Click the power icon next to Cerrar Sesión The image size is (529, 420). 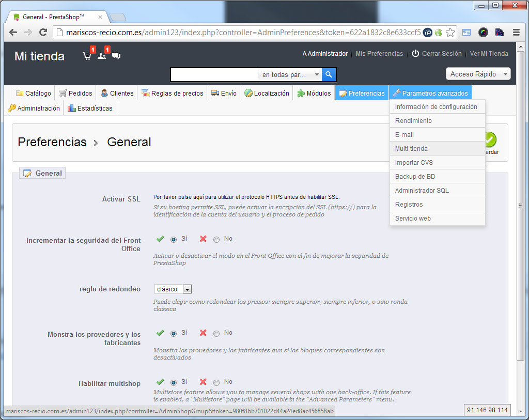click(x=415, y=53)
